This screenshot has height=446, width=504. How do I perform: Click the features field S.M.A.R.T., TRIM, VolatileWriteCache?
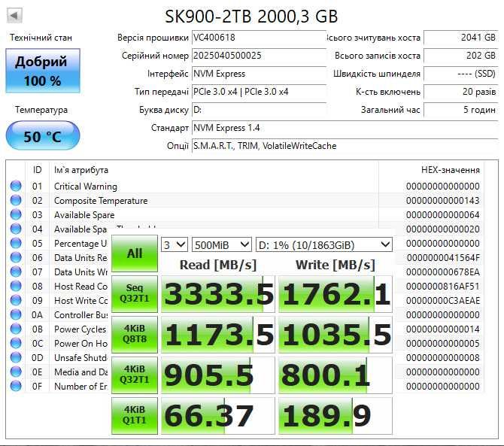345,146
